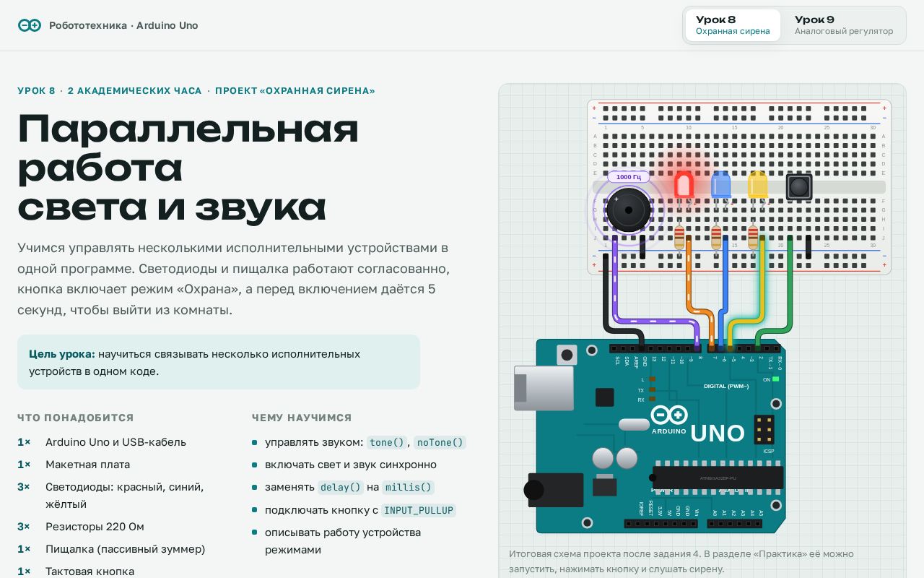
Task: Click the ПРОЕКТ «ОХРАННАЯ СИРЕНА» breadcrumb label
Action: pyautogui.click(x=295, y=91)
